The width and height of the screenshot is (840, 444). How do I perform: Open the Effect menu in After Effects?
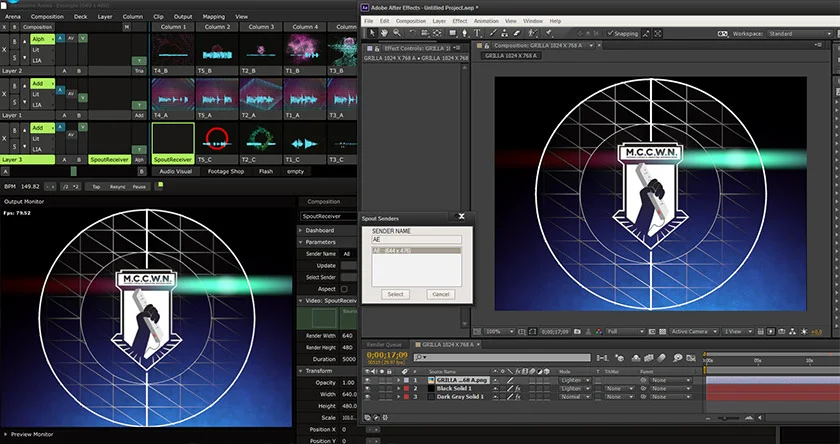(460, 21)
